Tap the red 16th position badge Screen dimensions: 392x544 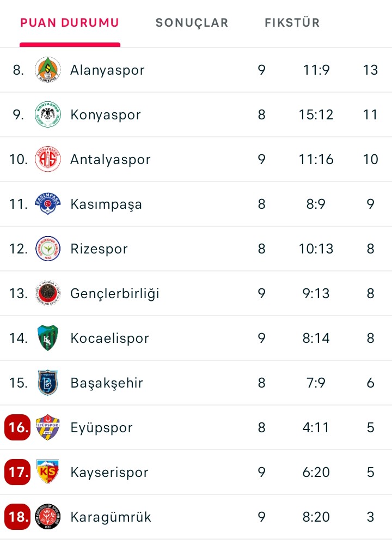(17, 427)
